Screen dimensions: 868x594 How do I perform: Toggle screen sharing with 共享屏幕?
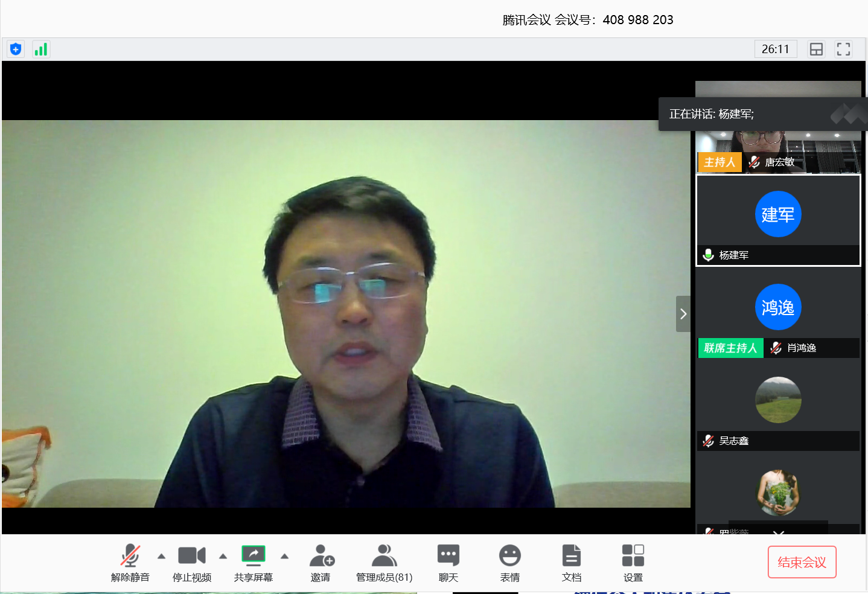pos(254,561)
